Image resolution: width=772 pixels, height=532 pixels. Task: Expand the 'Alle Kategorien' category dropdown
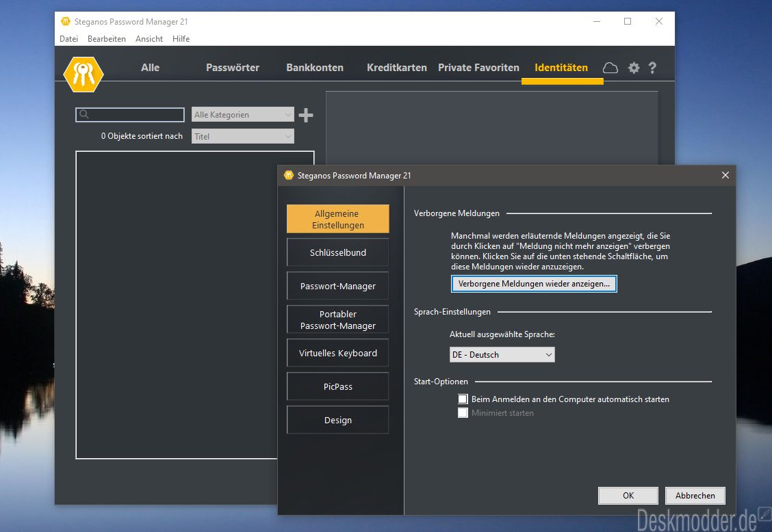click(243, 115)
